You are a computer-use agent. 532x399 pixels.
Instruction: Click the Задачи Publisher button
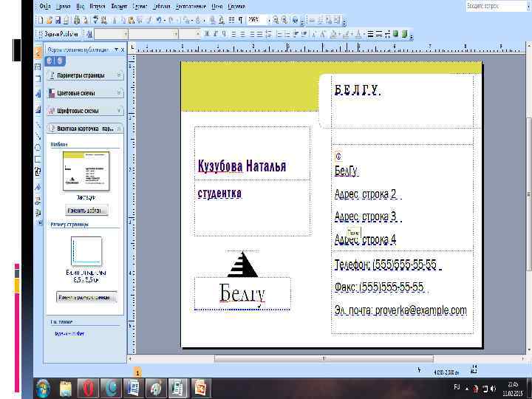click(x=58, y=34)
